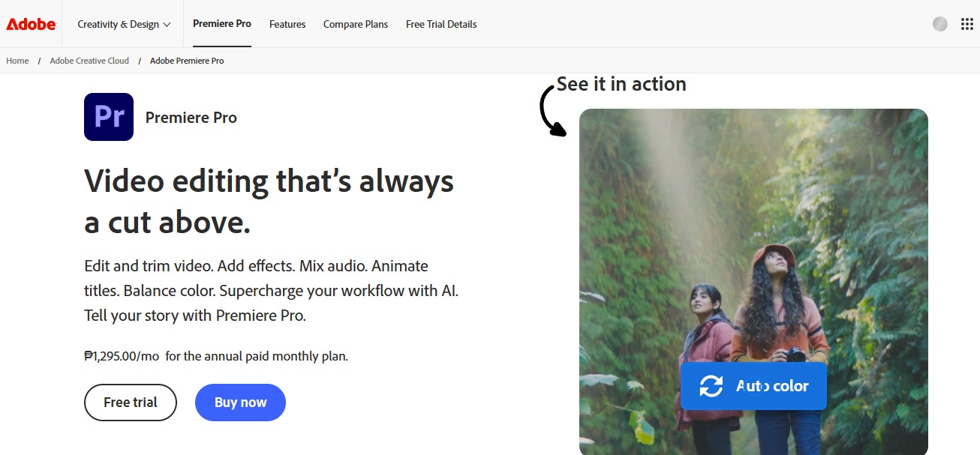Click the chevron beside Creativity & Design
Image resolution: width=980 pixels, height=455 pixels.
167,25
